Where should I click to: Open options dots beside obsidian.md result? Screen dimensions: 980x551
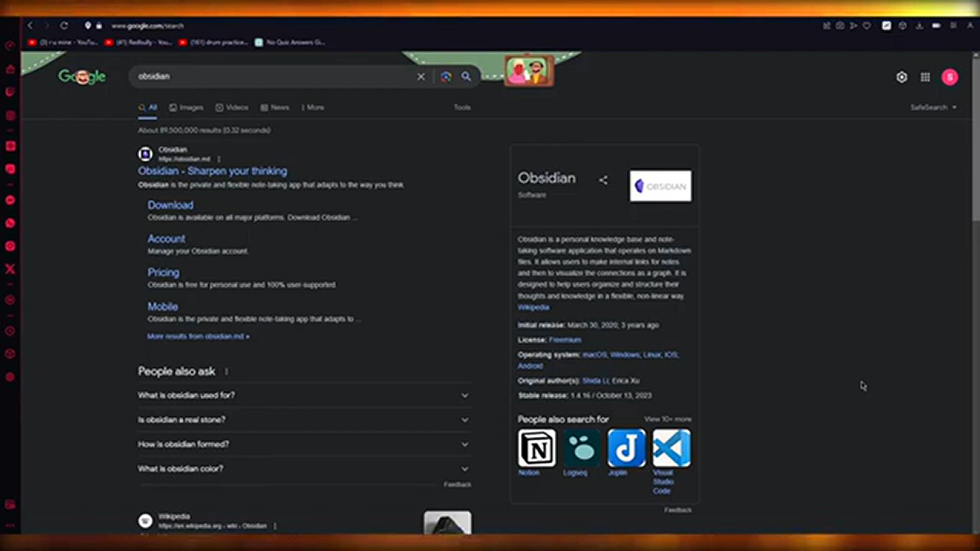coord(219,159)
